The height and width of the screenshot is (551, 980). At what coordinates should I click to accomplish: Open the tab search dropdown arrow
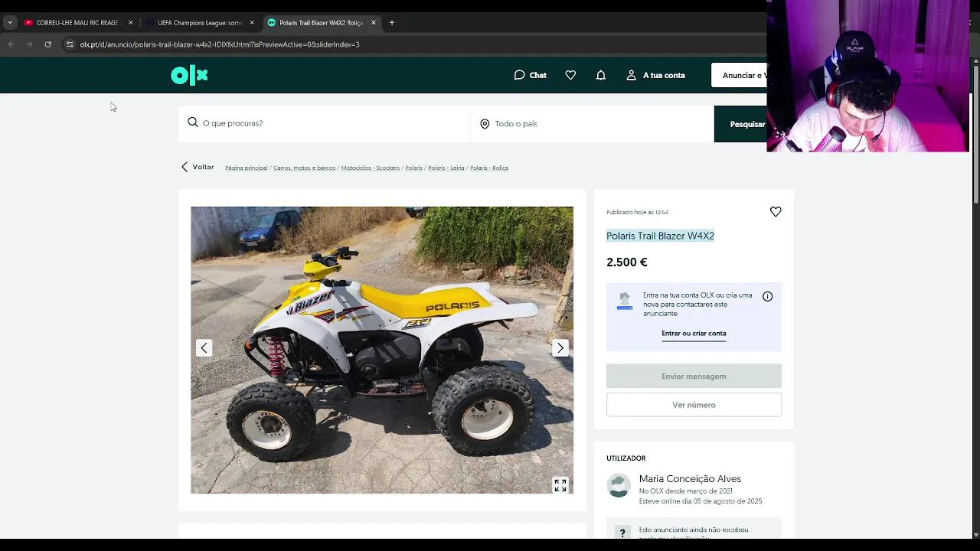[10, 23]
